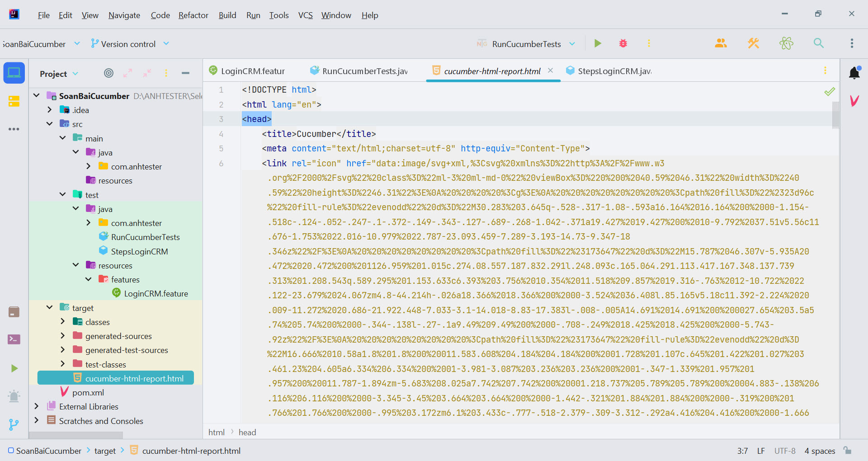Screen dimensions: 868x461
Task: Click editor vertical scrollbar thumb
Action: pos(835,114)
